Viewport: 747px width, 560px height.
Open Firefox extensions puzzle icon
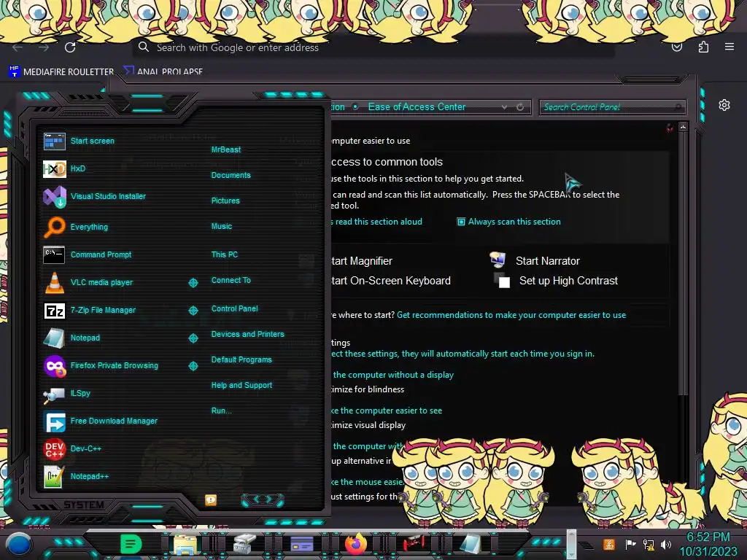click(703, 47)
